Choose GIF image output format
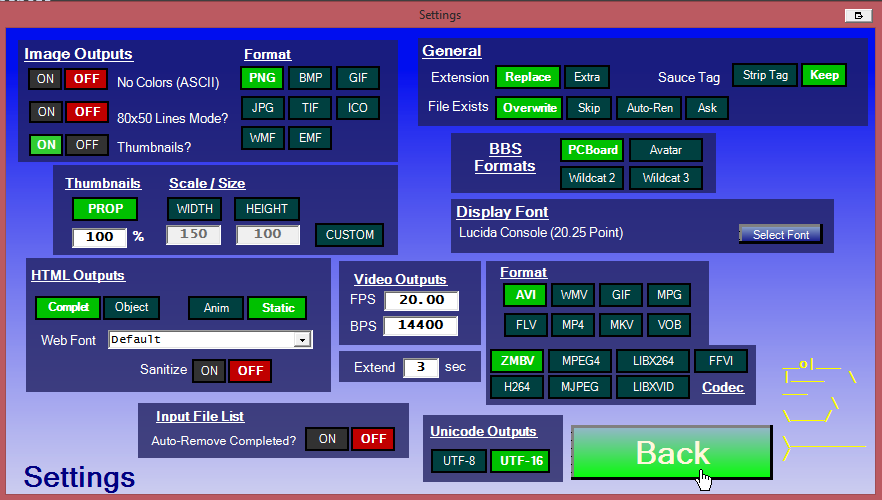The image size is (882, 500). click(x=357, y=78)
